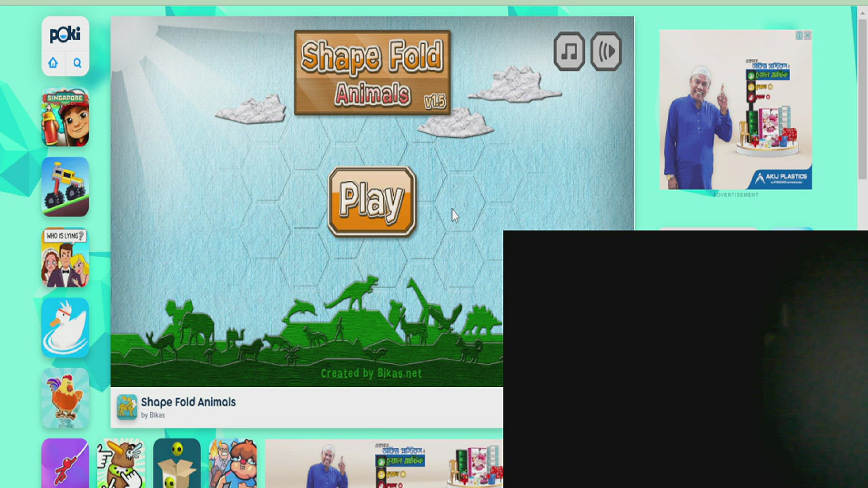Open the white duck game tile
This screenshot has width=868, height=488.
(x=65, y=328)
